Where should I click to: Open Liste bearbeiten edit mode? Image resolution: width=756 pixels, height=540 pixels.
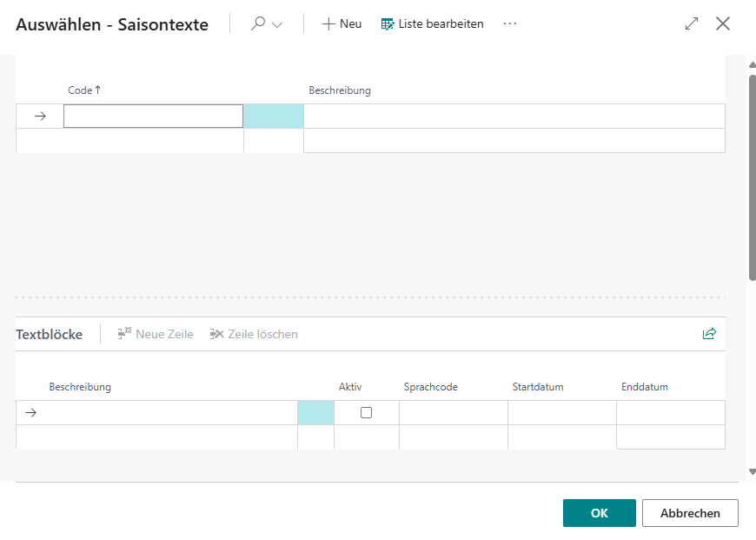click(x=432, y=24)
